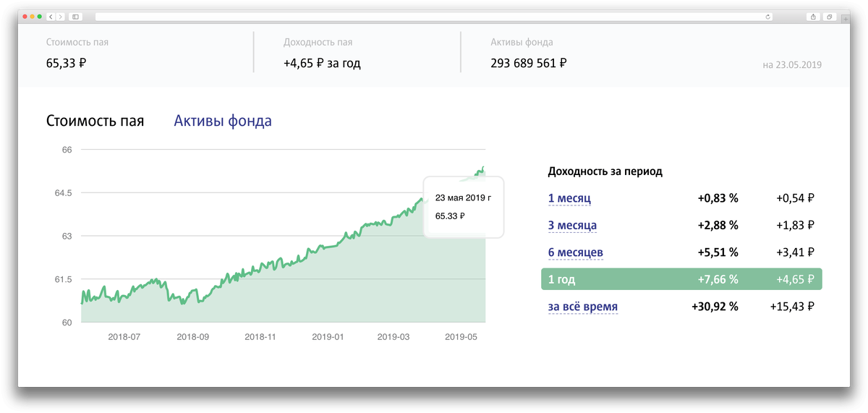Reload the page with the refresh icon
The image size is (868, 413).
(x=768, y=16)
